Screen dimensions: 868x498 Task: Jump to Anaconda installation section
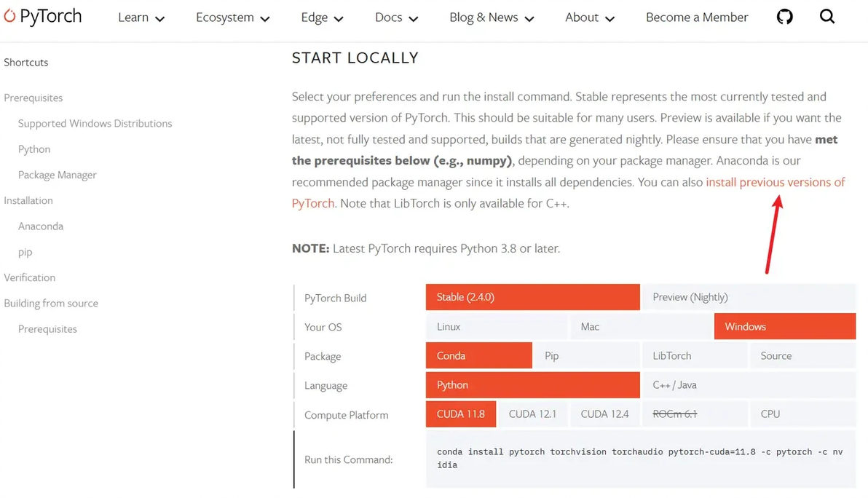(41, 226)
